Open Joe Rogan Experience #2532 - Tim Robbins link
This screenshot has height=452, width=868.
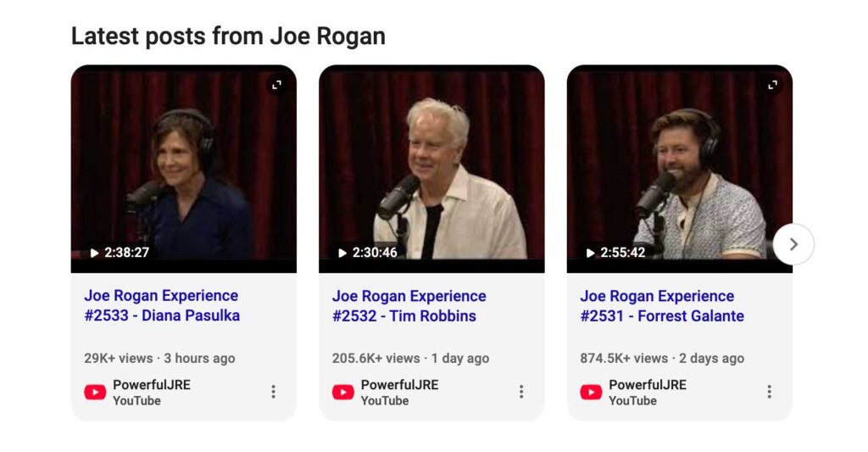pos(409,306)
